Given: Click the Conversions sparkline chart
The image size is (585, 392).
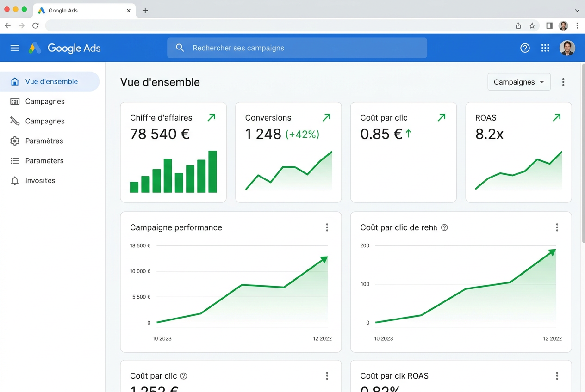Looking at the screenshot, I should point(289,171).
